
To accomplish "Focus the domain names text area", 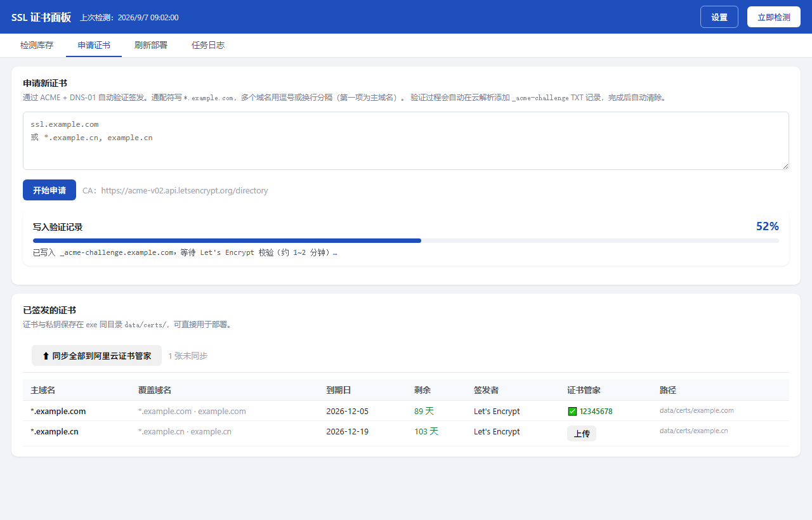I will point(406,141).
